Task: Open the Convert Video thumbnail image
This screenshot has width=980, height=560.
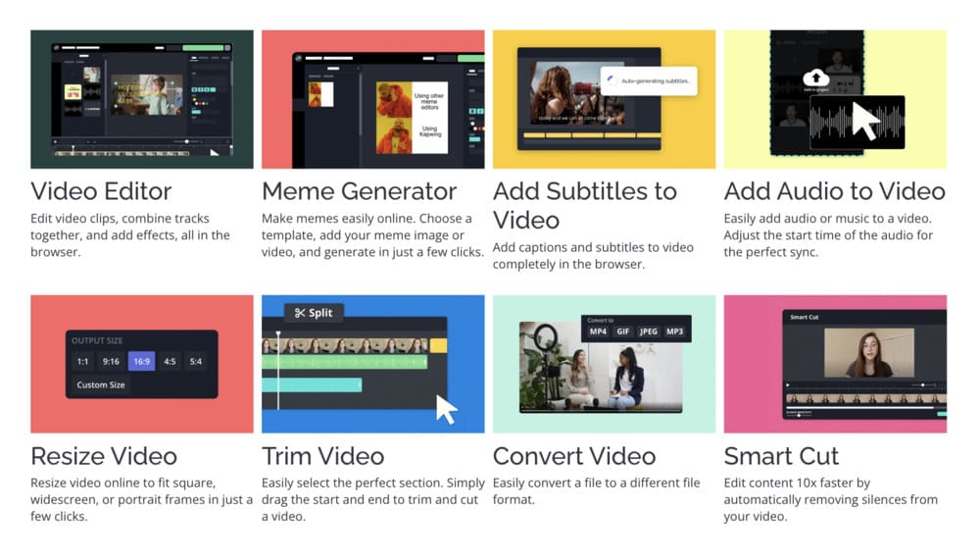Action: pyautogui.click(x=605, y=364)
